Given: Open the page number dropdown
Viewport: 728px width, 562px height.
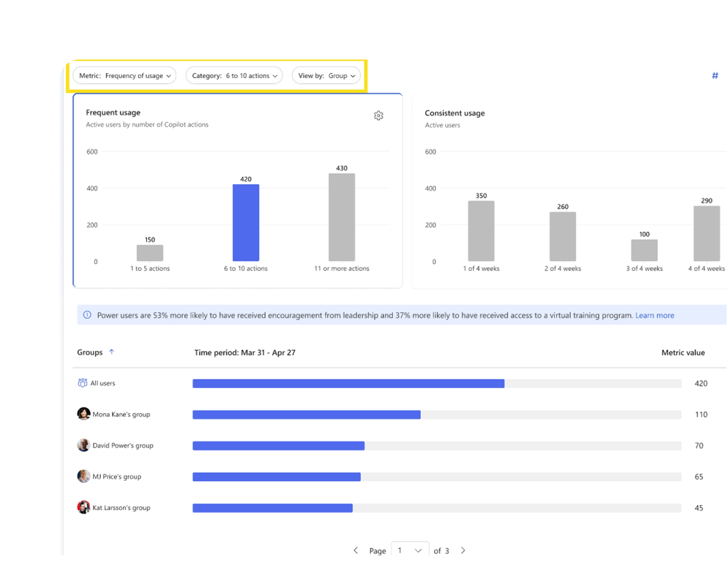Looking at the screenshot, I should [410, 550].
